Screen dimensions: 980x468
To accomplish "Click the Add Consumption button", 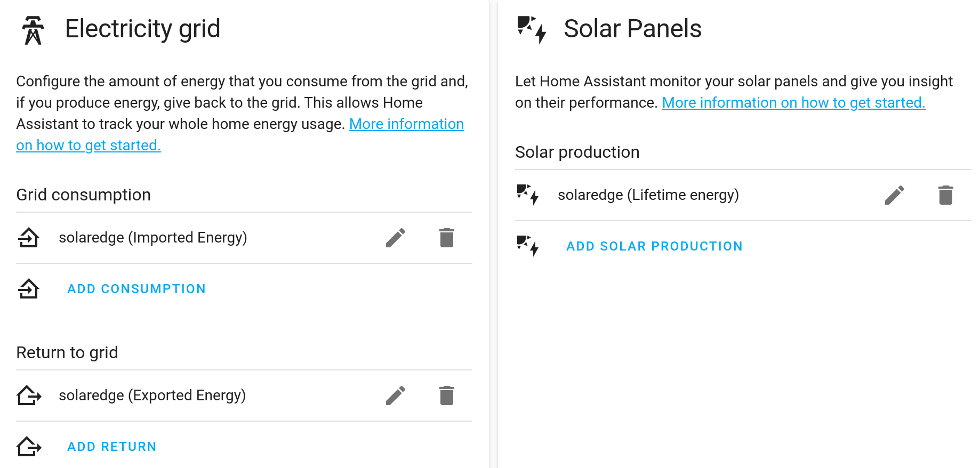I will (136, 289).
